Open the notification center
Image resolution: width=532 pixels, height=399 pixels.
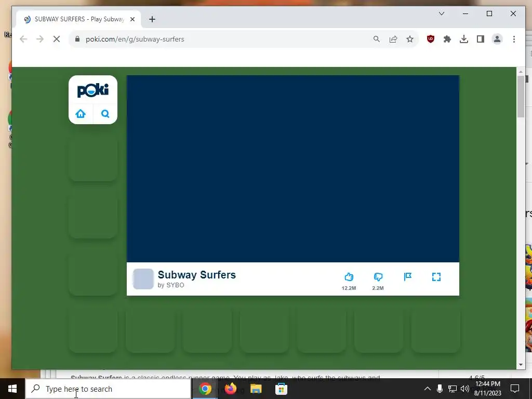pos(515,389)
